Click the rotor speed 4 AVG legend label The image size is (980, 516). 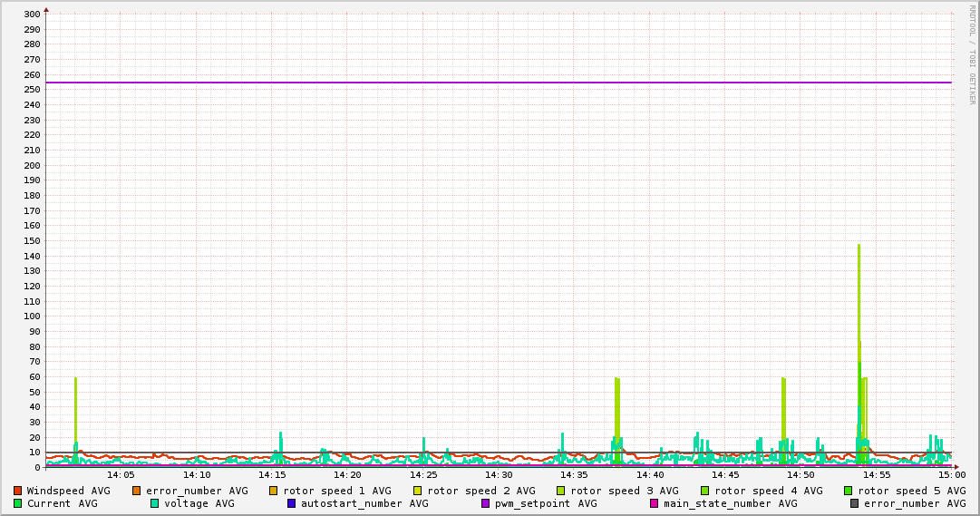pyautogui.click(x=768, y=491)
